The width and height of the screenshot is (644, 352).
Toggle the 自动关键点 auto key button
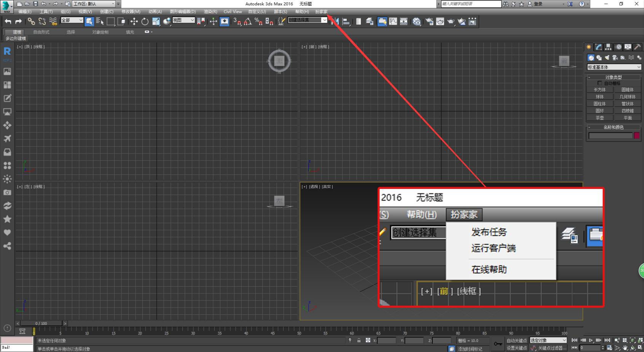(x=516, y=341)
